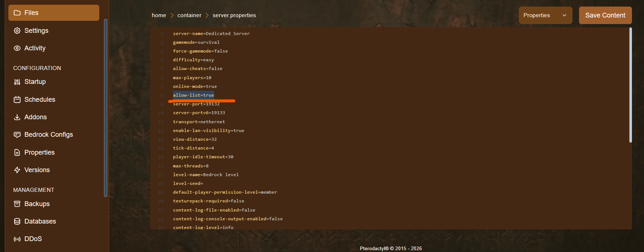This screenshot has width=644, height=252.
Task: Click the content-log-level=info line
Action: click(203, 227)
